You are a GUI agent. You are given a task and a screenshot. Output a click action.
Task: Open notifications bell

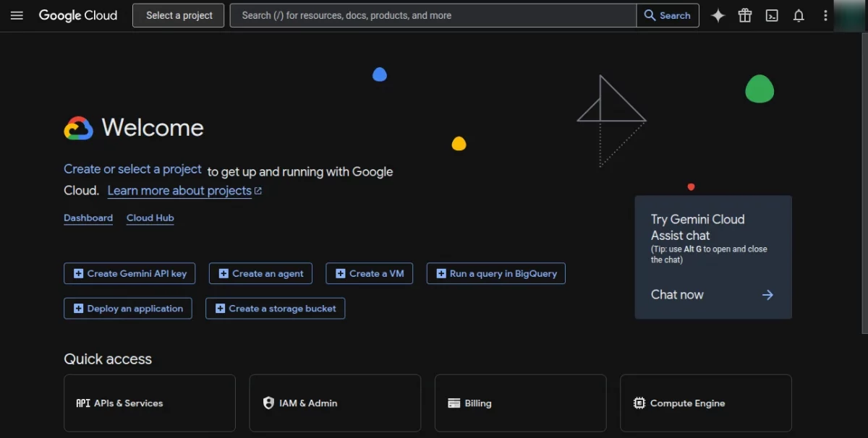(x=799, y=15)
